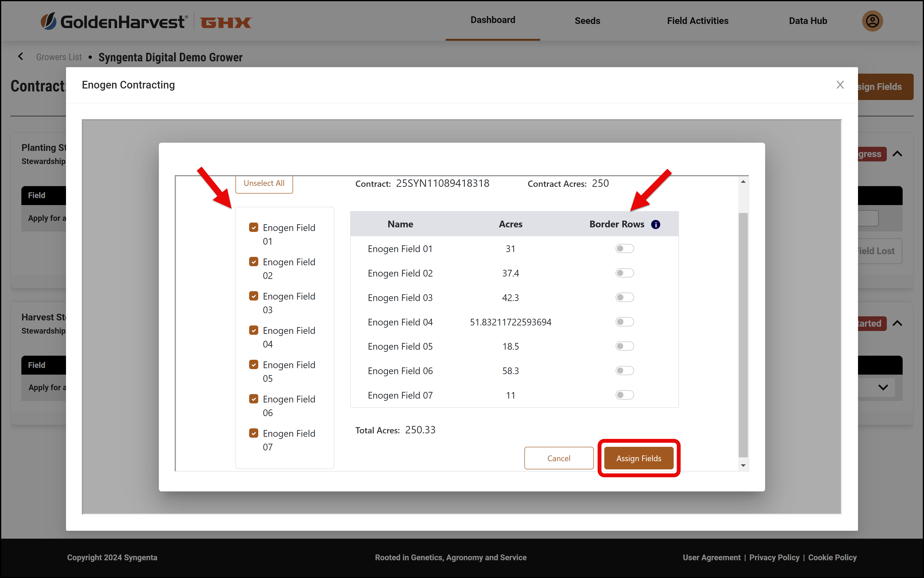924x578 pixels.
Task: Click the scrollbar down arrow
Action: click(743, 466)
